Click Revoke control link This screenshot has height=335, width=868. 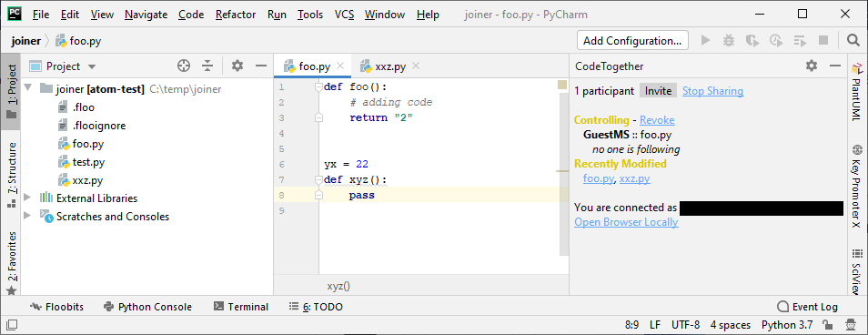tap(657, 119)
